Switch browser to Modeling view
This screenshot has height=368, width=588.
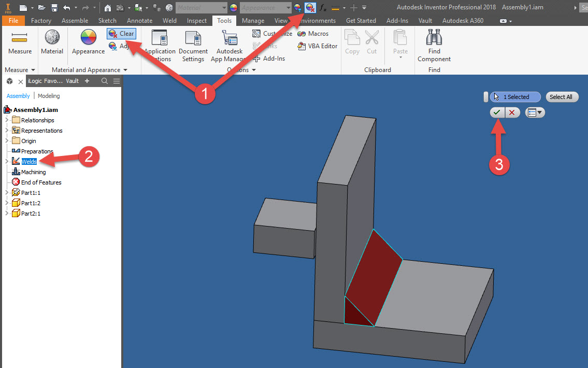49,96
